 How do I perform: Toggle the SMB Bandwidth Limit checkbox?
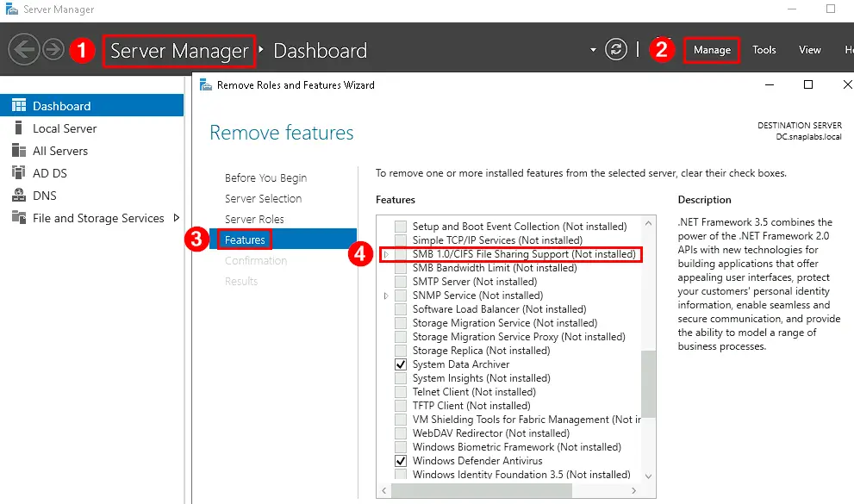401,268
